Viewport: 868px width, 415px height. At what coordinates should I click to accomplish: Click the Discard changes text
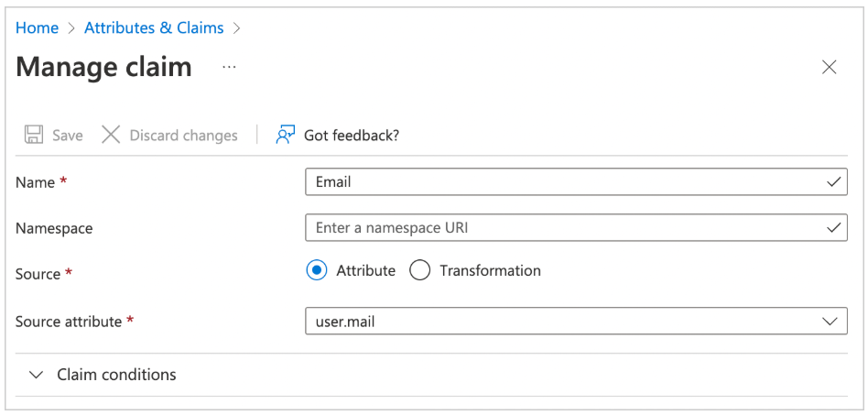click(x=183, y=136)
